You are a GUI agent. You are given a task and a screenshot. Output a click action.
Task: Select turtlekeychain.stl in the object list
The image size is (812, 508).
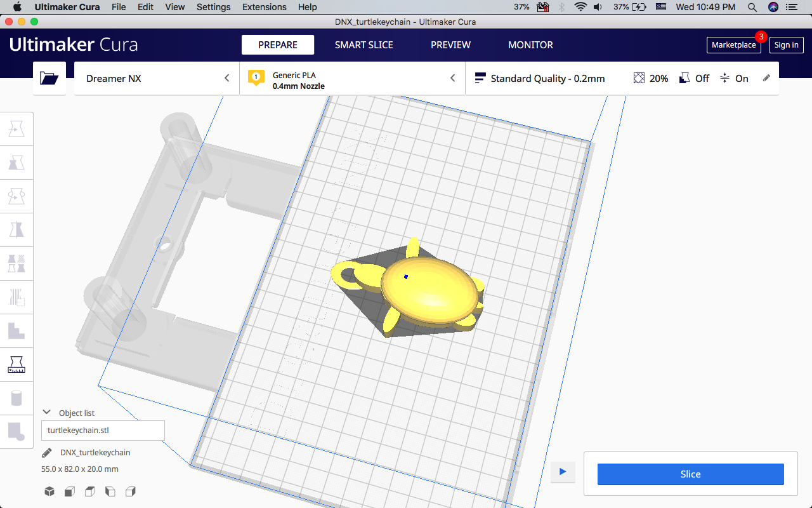click(103, 430)
